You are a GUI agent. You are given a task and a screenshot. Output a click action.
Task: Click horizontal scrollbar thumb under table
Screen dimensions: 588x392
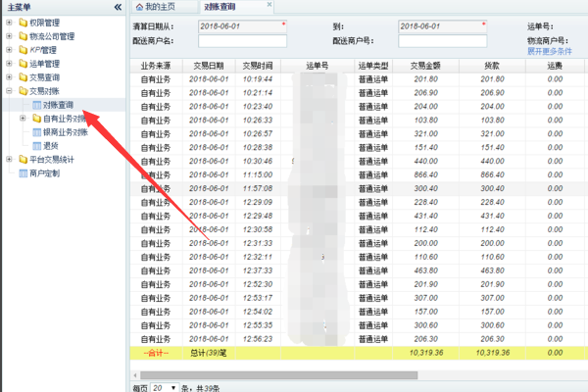(x=278, y=375)
